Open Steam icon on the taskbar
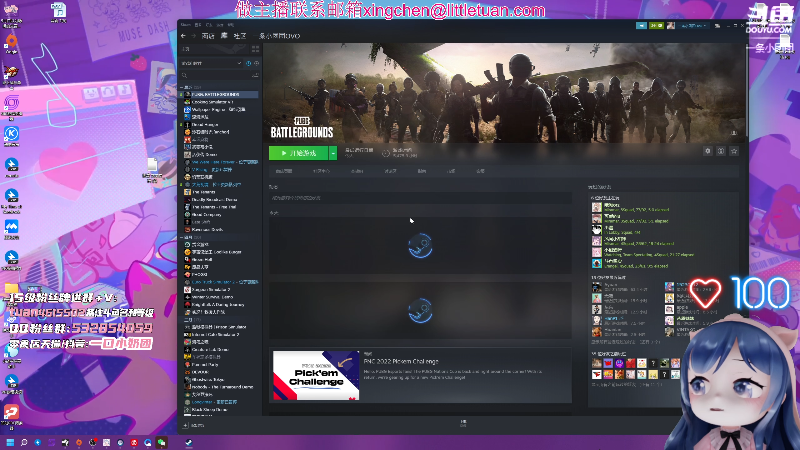Viewport: 800px width, 450px height. tap(189, 442)
